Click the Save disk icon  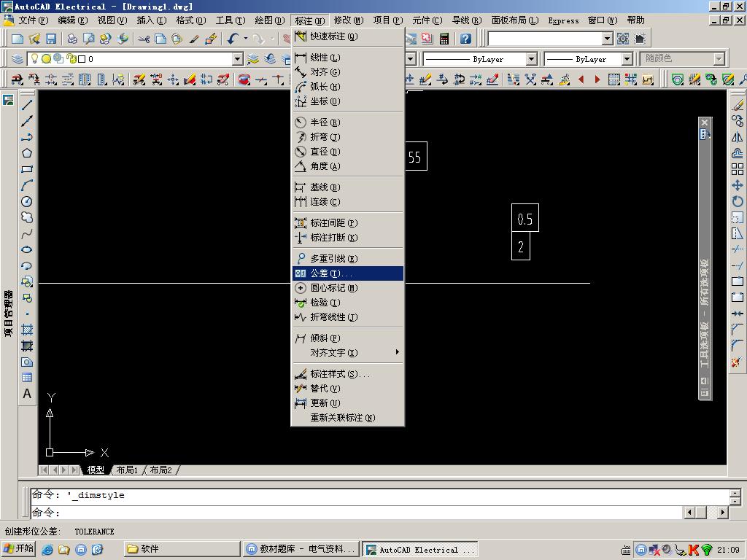[51, 39]
